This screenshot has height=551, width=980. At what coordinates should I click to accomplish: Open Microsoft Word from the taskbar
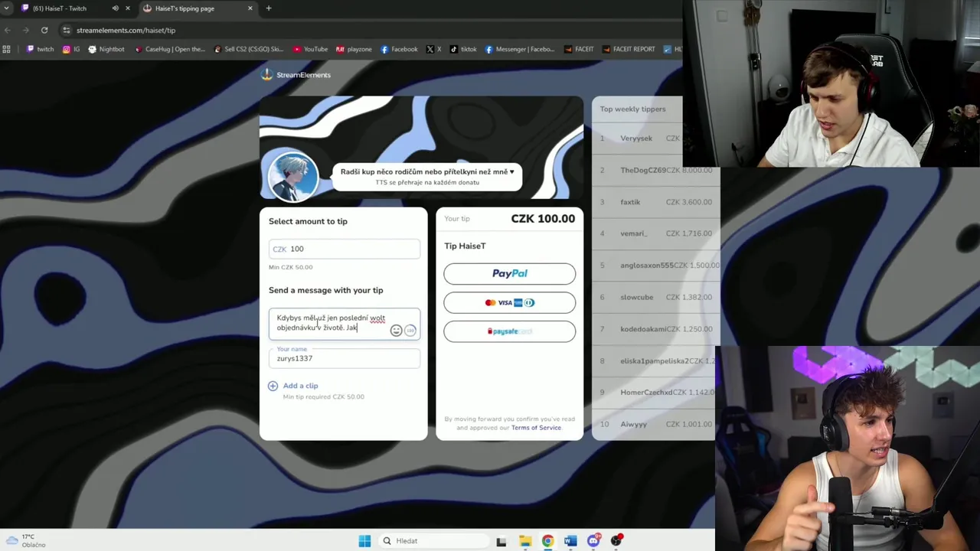coord(570,541)
